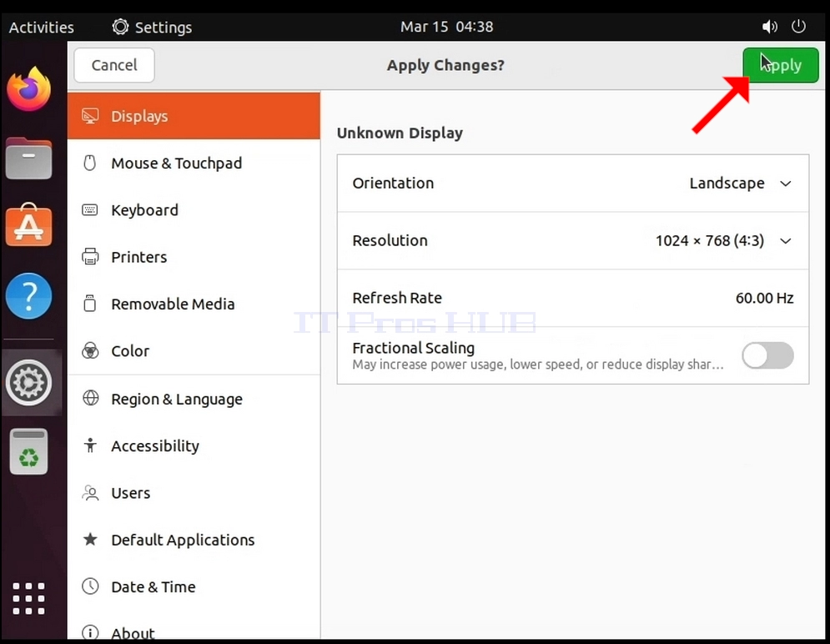Show Applications grid icon
830x644 pixels.
tap(28, 598)
